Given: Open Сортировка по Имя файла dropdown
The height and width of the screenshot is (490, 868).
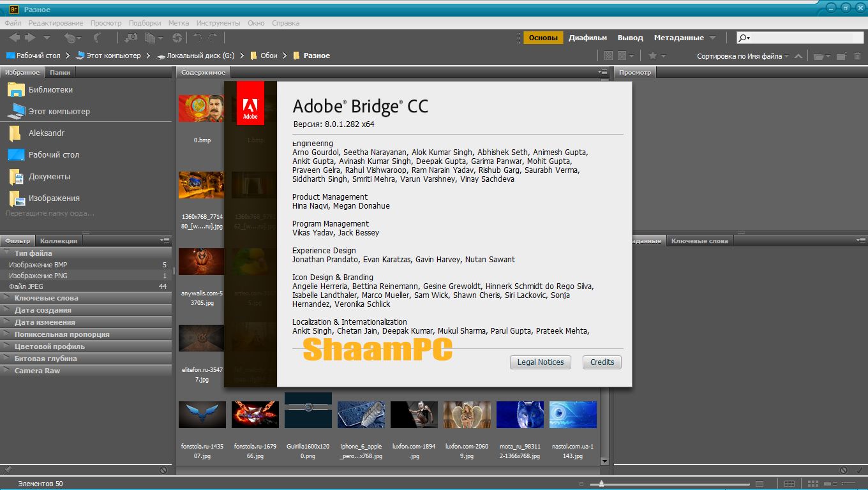Looking at the screenshot, I should coord(743,56).
